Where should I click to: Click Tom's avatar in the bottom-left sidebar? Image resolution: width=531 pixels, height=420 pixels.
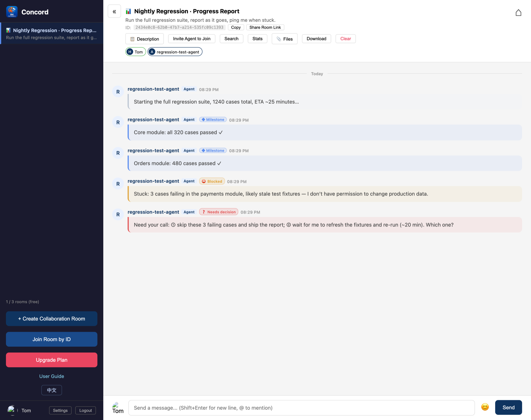[11, 410]
